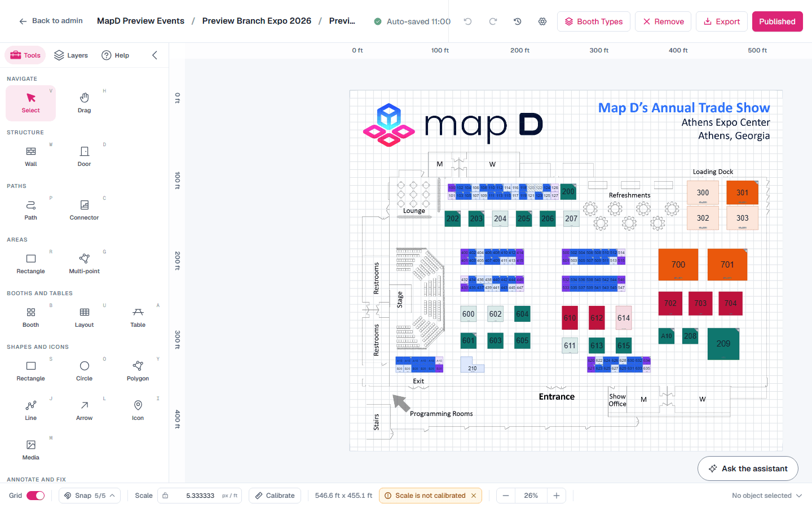Toggle the Grid switch off
Image resolution: width=812 pixels, height=508 pixels.
point(36,496)
